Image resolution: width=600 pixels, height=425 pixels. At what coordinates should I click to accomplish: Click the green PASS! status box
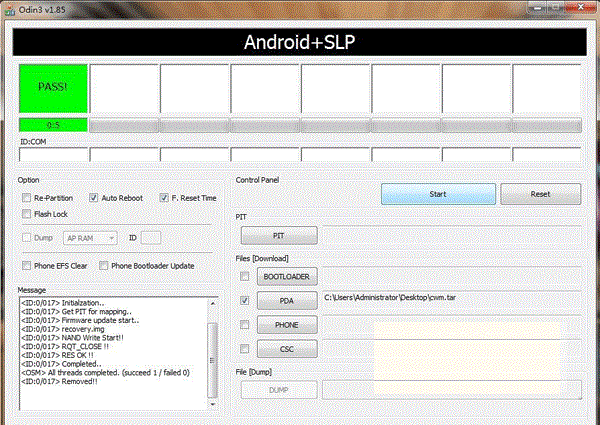[x=53, y=87]
